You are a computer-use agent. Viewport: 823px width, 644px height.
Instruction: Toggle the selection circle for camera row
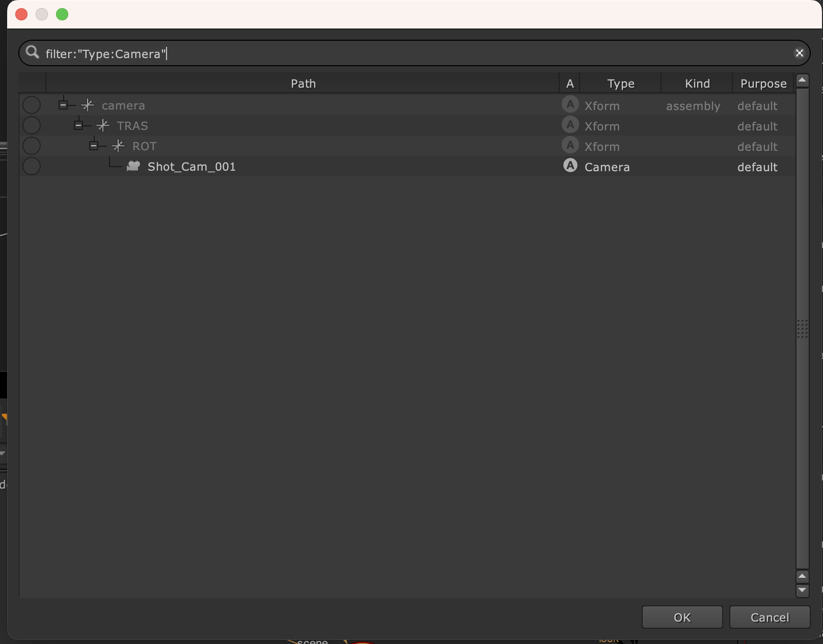click(x=32, y=105)
